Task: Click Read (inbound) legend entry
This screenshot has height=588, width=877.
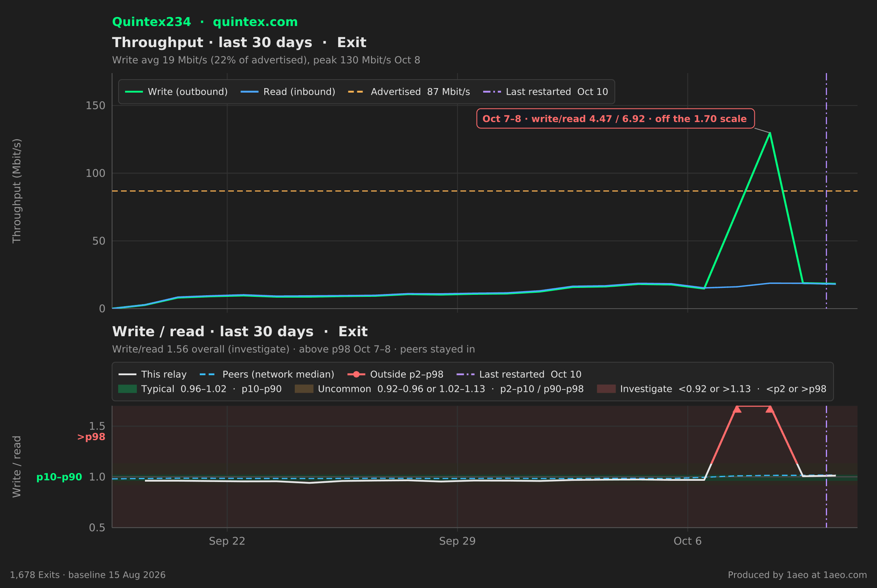Action: 288,92
